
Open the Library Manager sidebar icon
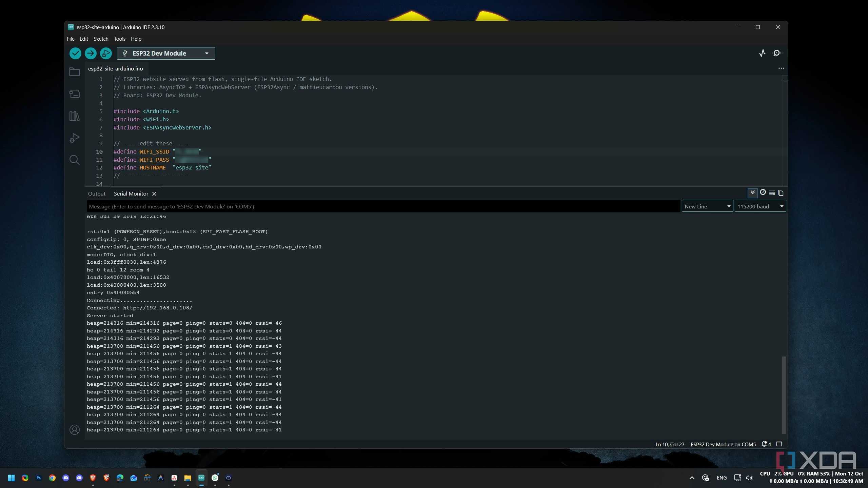coord(75,116)
